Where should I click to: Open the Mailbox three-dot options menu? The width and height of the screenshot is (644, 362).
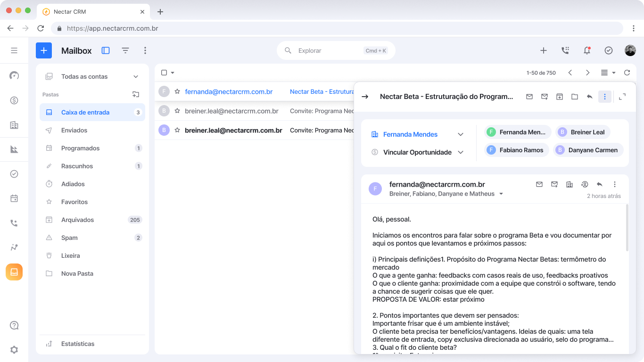point(145,50)
